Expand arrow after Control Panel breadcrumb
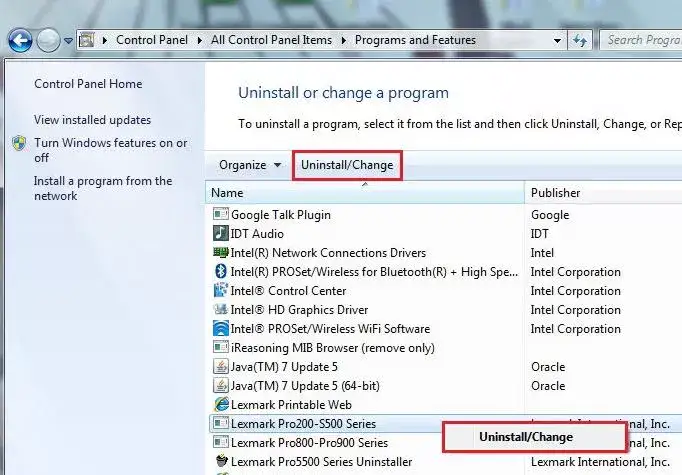This screenshot has width=682, height=475. [200, 40]
